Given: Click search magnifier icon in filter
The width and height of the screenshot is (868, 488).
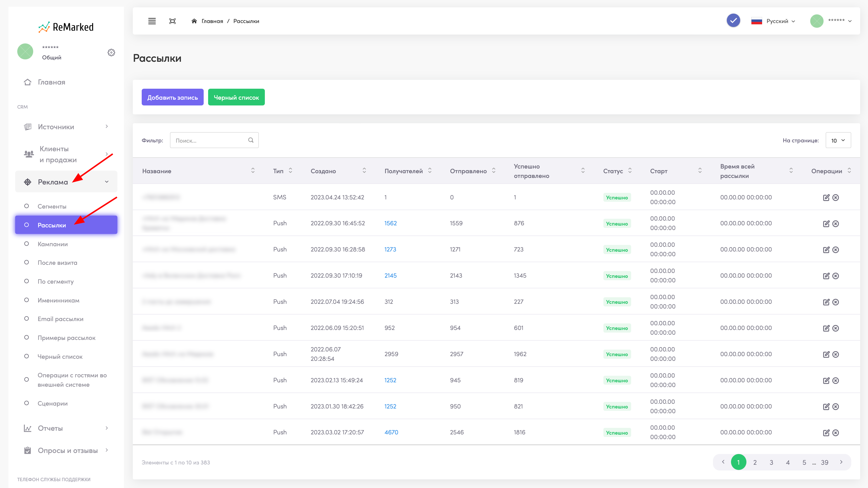Looking at the screenshot, I should tap(251, 140).
